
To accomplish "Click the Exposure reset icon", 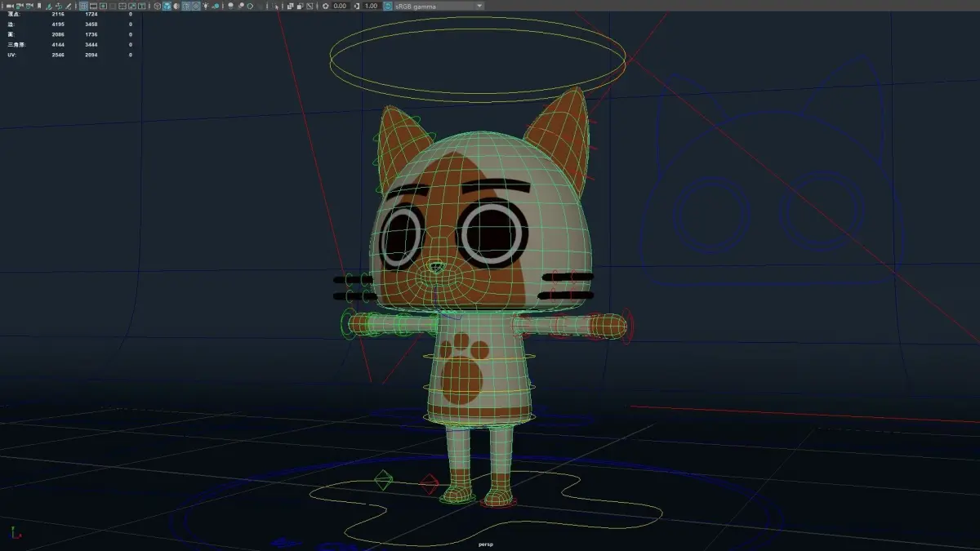I will (x=325, y=6).
